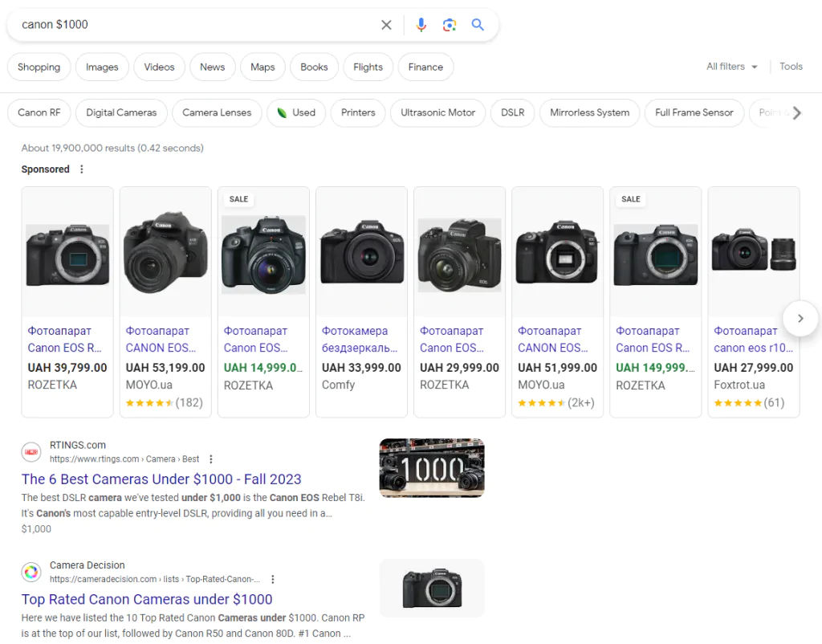This screenshot has width=822, height=644.
Task: Open the Sponsored three-dot options menu
Action: point(81,169)
